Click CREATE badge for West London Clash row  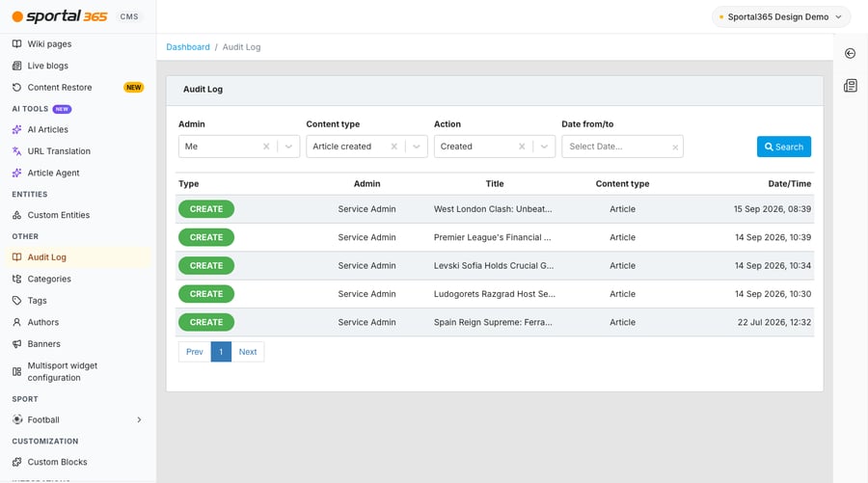206,209
